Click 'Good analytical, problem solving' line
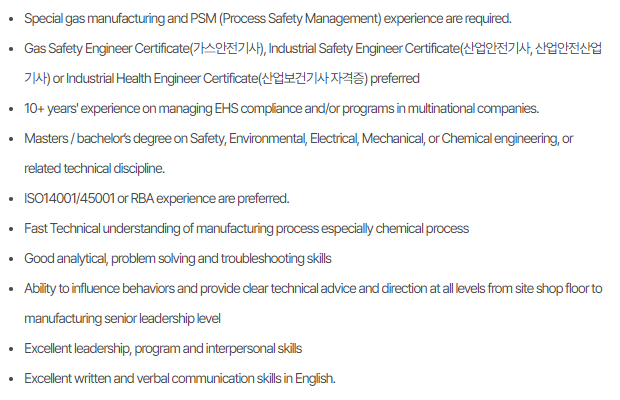Image resolution: width=620 pixels, height=400 pixels. (x=178, y=258)
